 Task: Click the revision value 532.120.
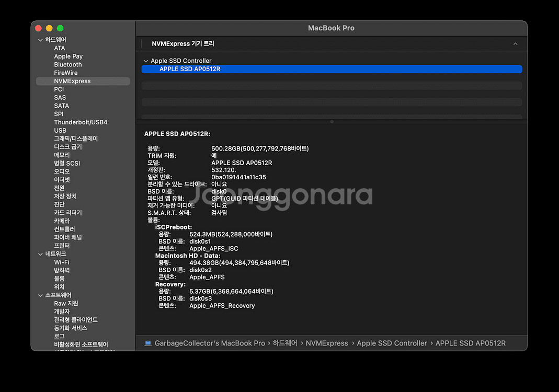(223, 170)
